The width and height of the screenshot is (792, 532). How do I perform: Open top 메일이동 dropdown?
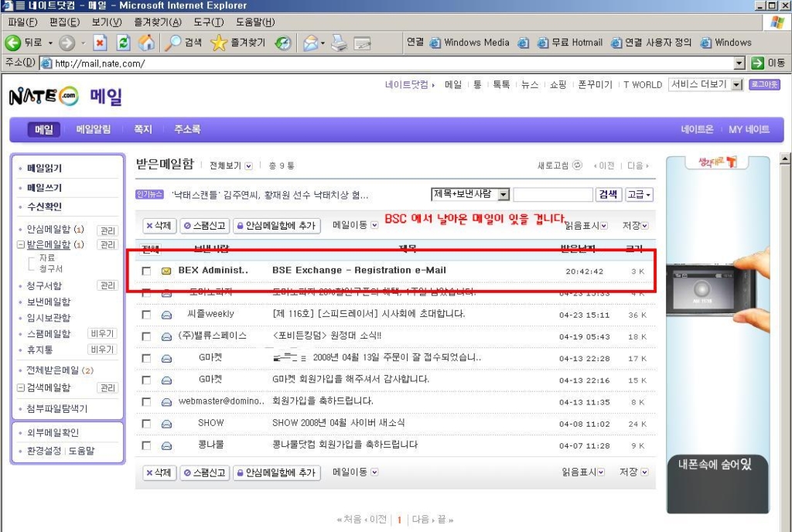click(374, 225)
